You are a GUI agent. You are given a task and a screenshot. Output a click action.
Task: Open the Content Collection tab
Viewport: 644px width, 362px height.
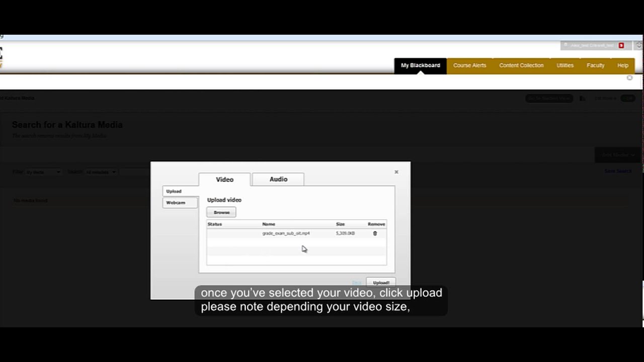(x=521, y=65)
